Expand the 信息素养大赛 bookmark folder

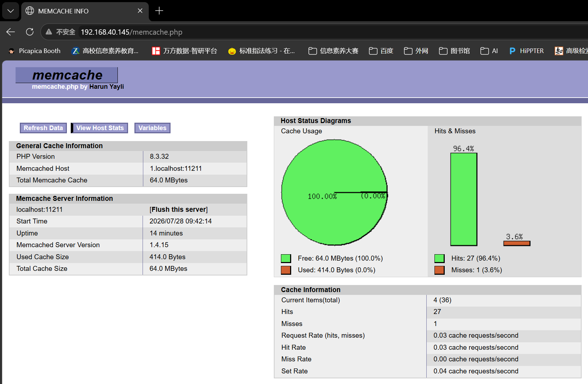click(333, 51)
